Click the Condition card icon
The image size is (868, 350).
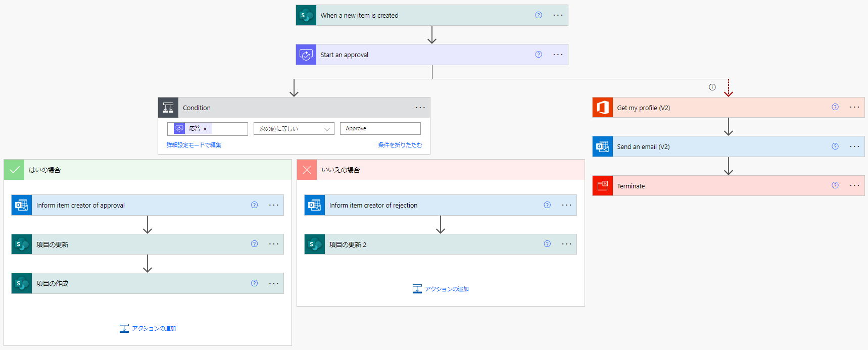(x=168, y=108)
